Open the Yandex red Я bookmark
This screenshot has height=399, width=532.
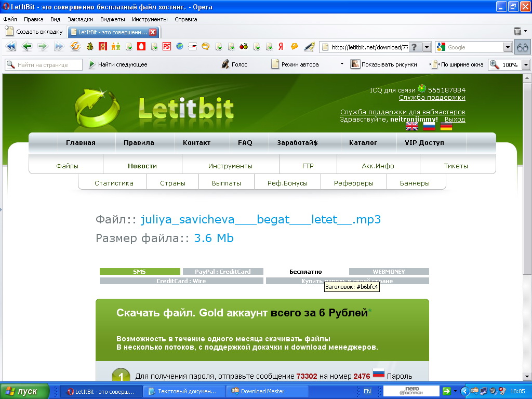[x=281, y=46]
